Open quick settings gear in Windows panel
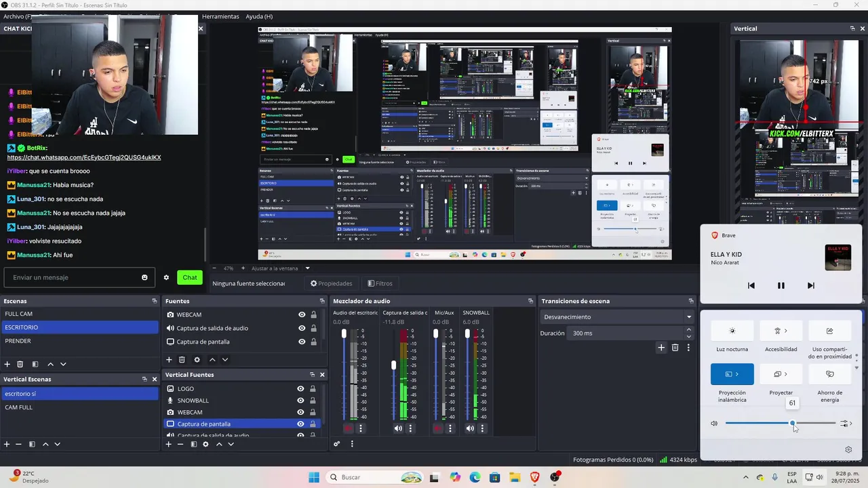This screenshot has height=488, width=868. (848, 449)
